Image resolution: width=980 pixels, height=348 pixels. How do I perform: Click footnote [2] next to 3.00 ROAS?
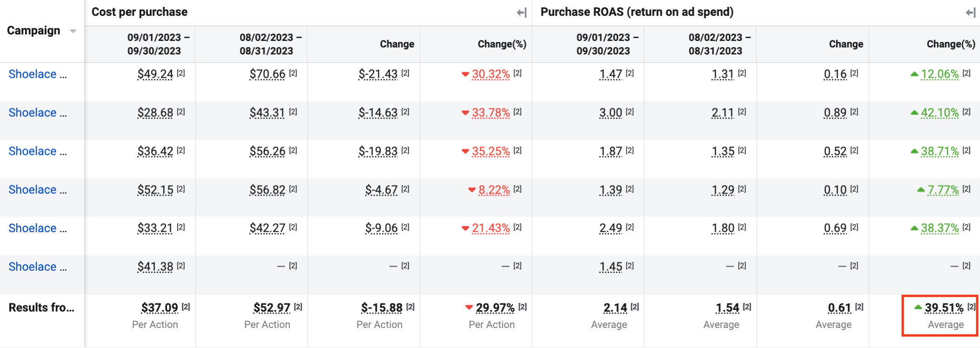pyautogui.click(x=630, y=112)
